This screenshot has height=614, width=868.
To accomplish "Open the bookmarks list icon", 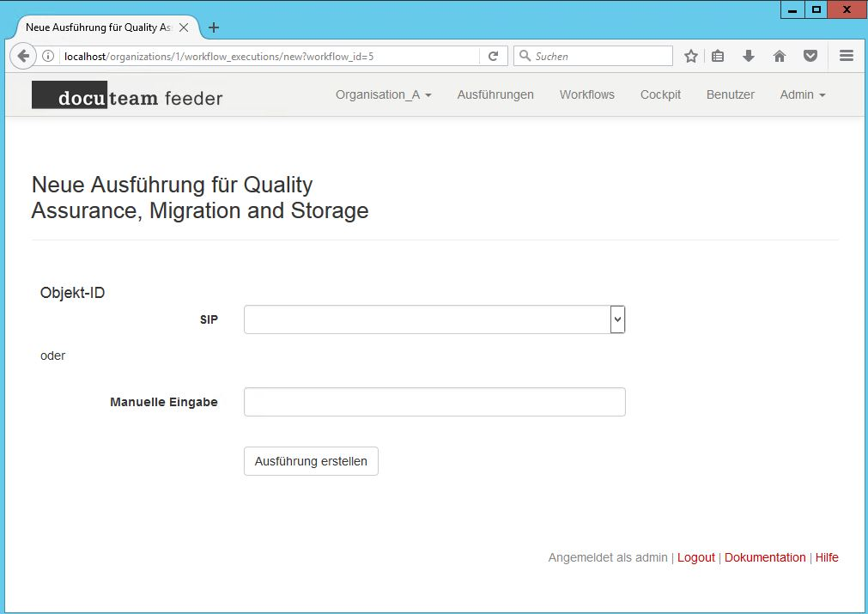I will point(719,56).
